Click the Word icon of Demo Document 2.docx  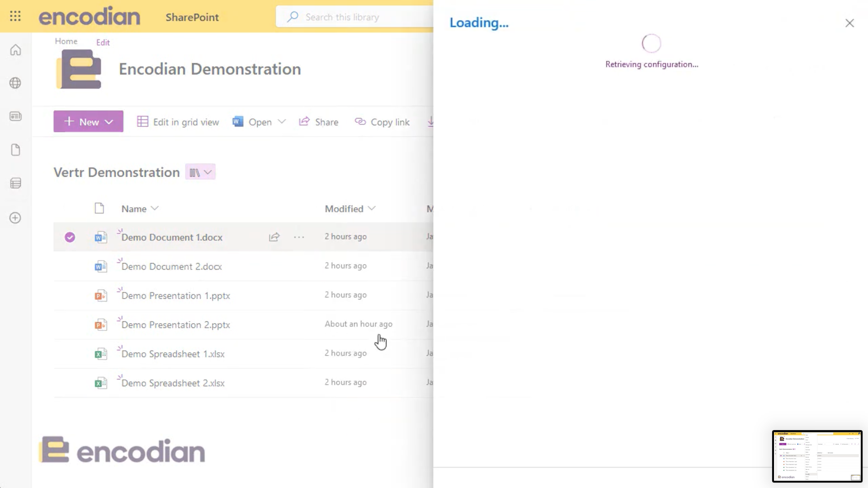point(100,267)
